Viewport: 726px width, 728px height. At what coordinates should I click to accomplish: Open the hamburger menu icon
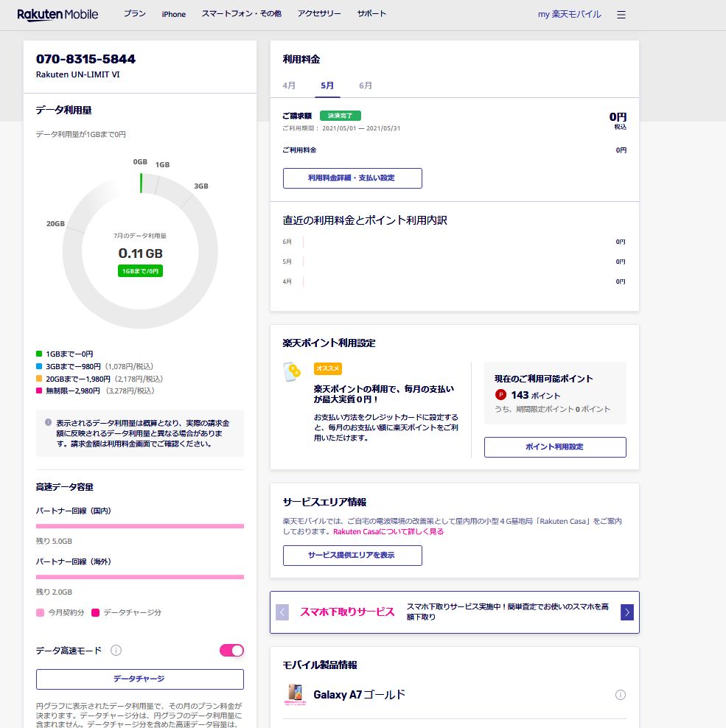pos(621,15)
